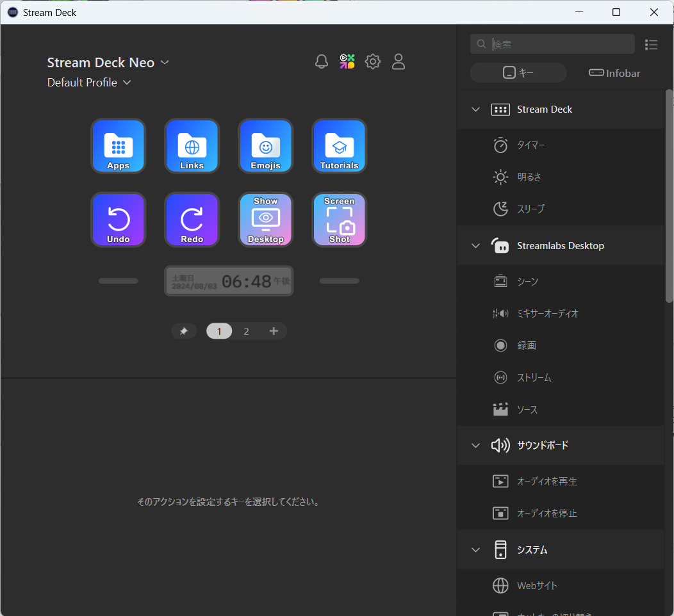Collapse the サウンドボード category
The width and height of the screenshot is (674, 616).
pyautogui.click(x=475, y=446)
